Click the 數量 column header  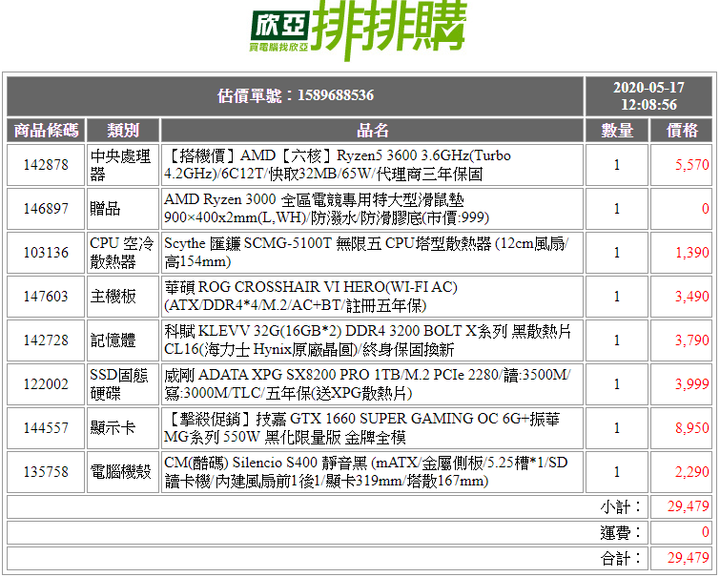pos(617,130)
